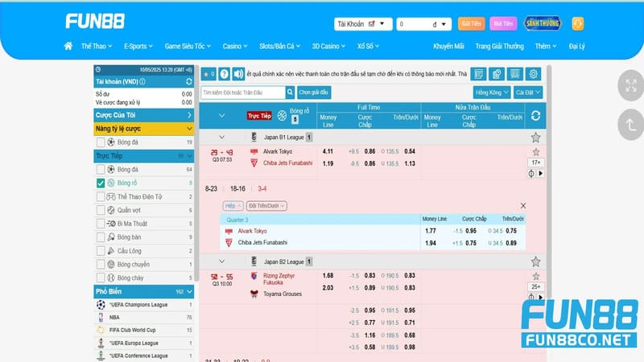Click the Chọn giải đấu button
This screenshot has height=362, width=644.
[315, 93]
